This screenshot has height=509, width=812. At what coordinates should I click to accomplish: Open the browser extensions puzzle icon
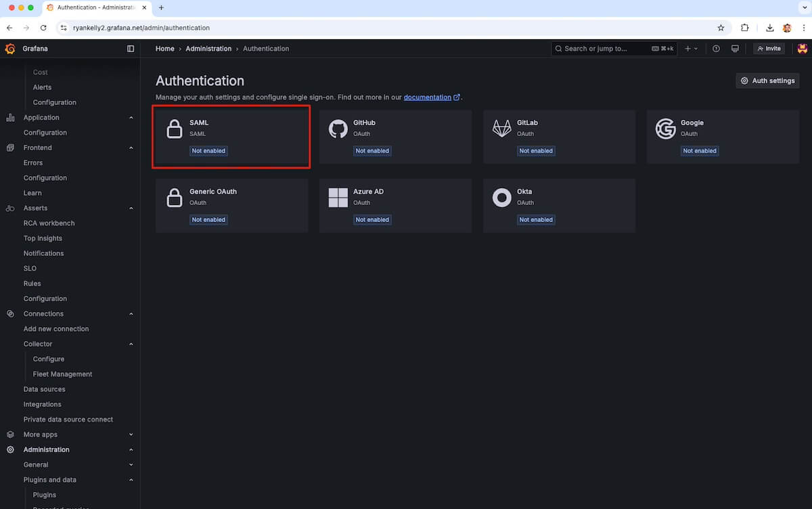tap(745, 28)
